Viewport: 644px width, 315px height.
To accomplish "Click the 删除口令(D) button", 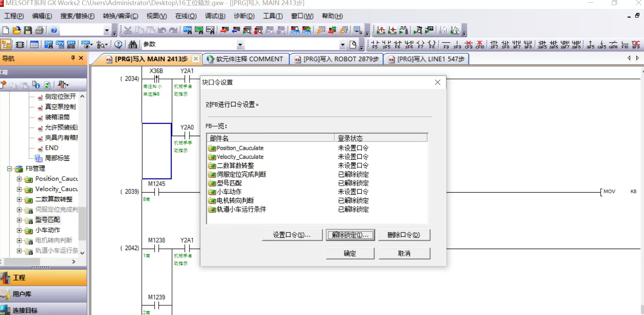I will point(404,235).
